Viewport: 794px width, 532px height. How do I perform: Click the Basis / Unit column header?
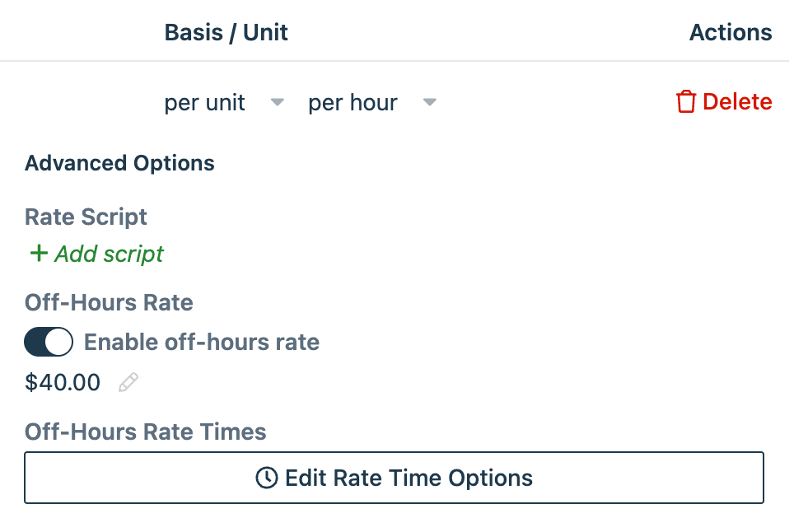pos(226,32)
